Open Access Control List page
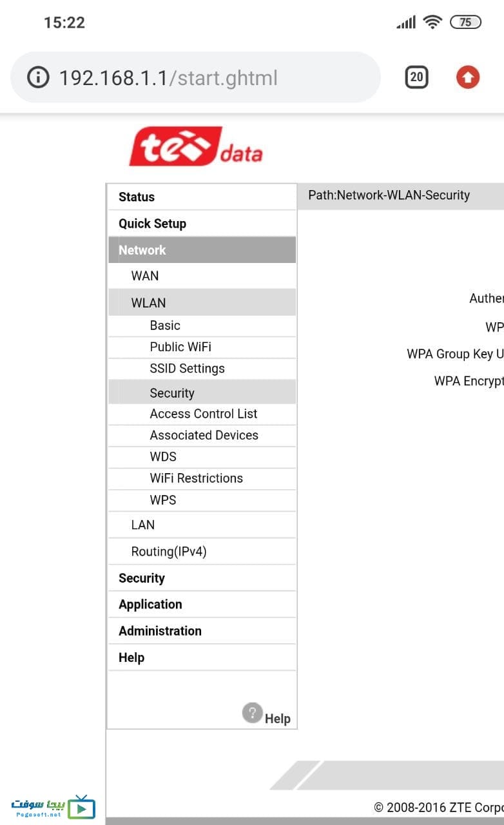 (x=202, y=414)
